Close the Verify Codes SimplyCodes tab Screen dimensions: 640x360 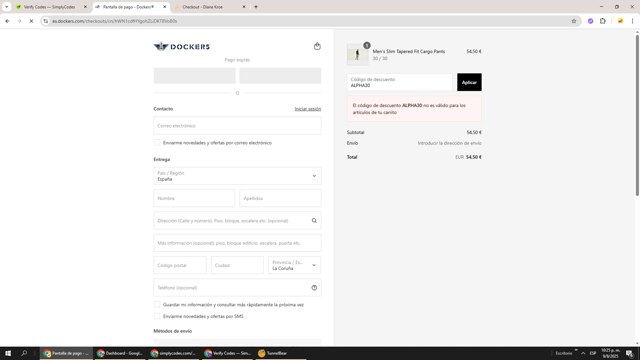pos(85,7)
